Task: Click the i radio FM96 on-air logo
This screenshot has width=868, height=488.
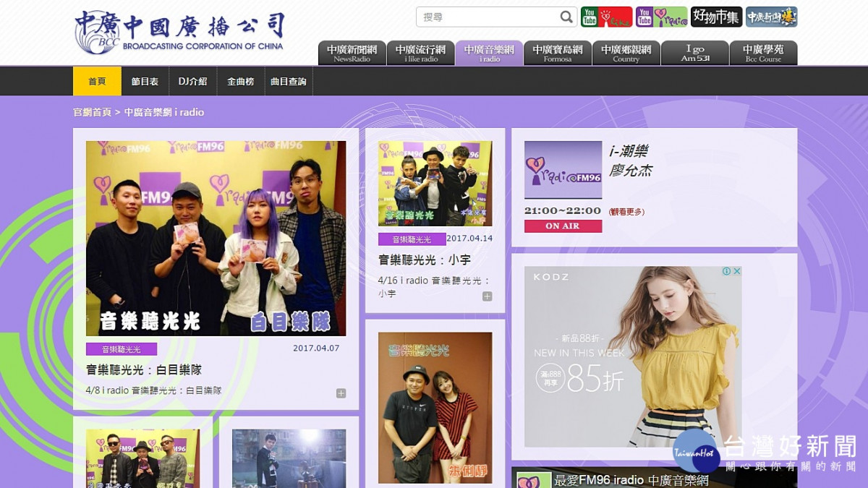Action: tap(563, 170)
